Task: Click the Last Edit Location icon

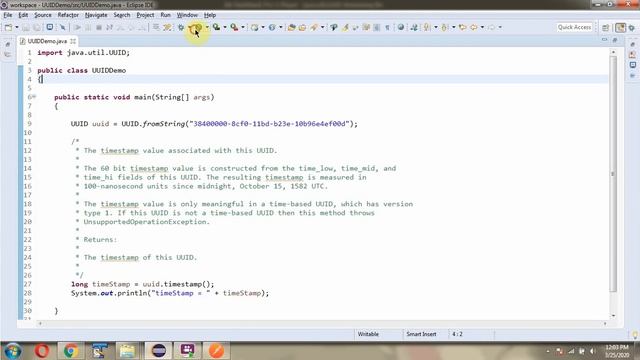Action: coord(462,27)
